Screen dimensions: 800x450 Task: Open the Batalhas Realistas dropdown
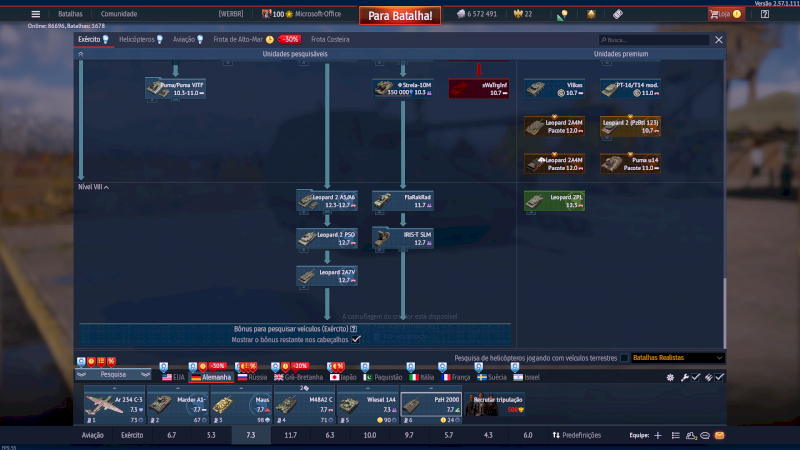678,358
